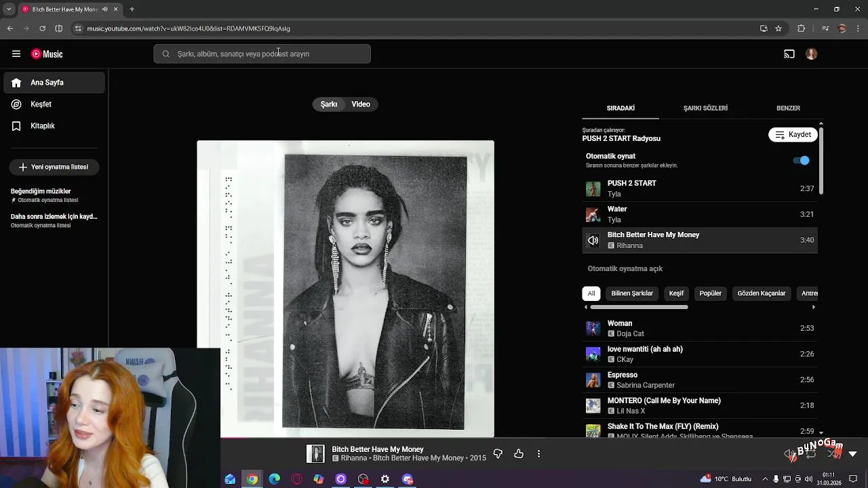Viewport: 868px width, 488px height.
Task: Select the All filter chip
Action: click(591, 293)
